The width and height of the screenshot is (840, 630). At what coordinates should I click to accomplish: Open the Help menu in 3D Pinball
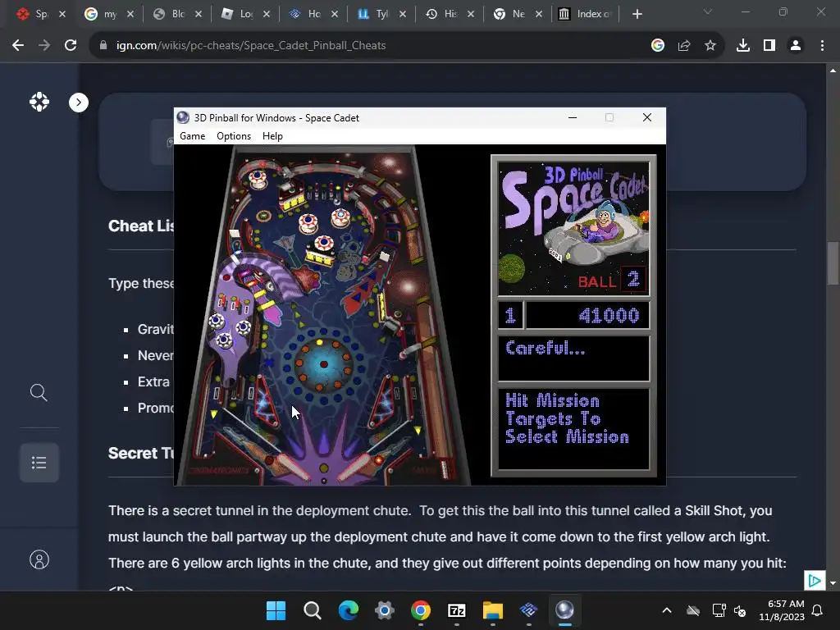pyautogui.click(x=272, y=136)
